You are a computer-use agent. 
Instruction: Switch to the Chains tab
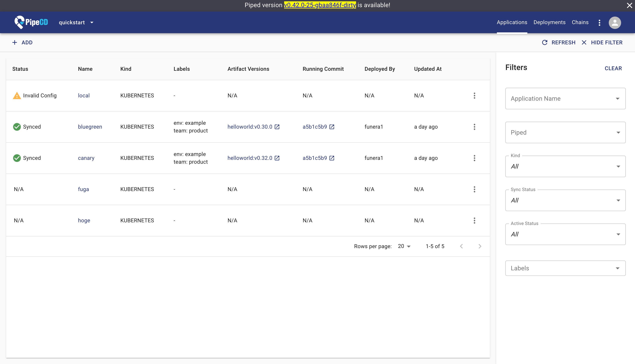click(580, 22)
